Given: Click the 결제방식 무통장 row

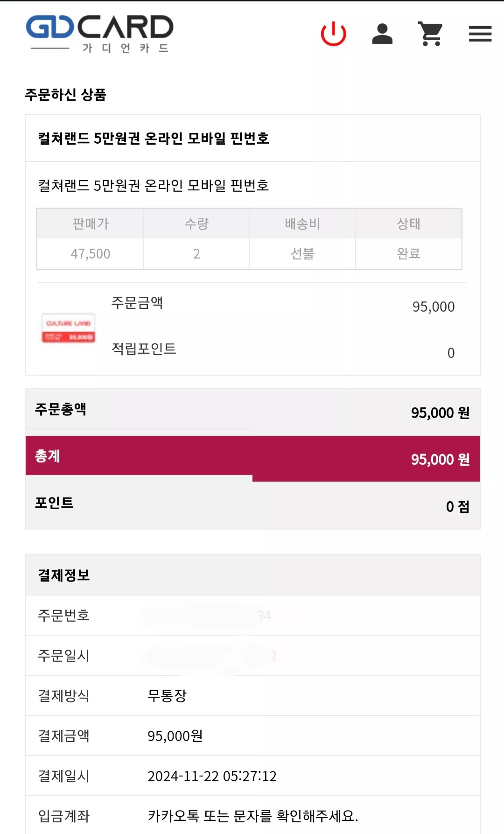Looking at the screenshot, I should pos(252,695).
